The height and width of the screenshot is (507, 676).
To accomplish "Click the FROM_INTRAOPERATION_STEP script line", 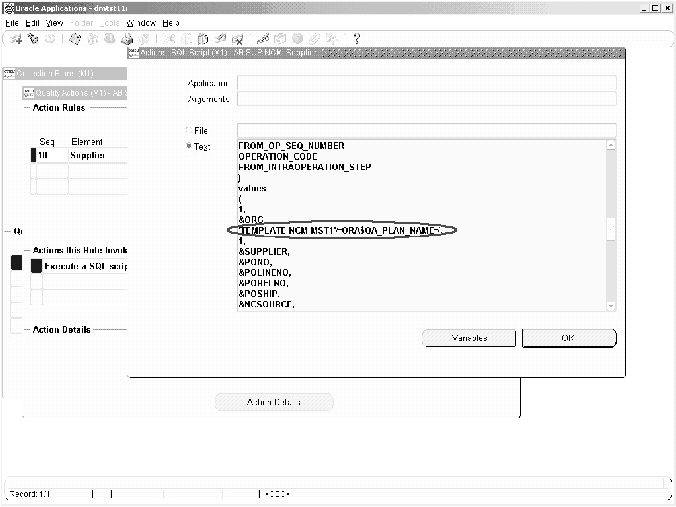I will tap(304, 167).
